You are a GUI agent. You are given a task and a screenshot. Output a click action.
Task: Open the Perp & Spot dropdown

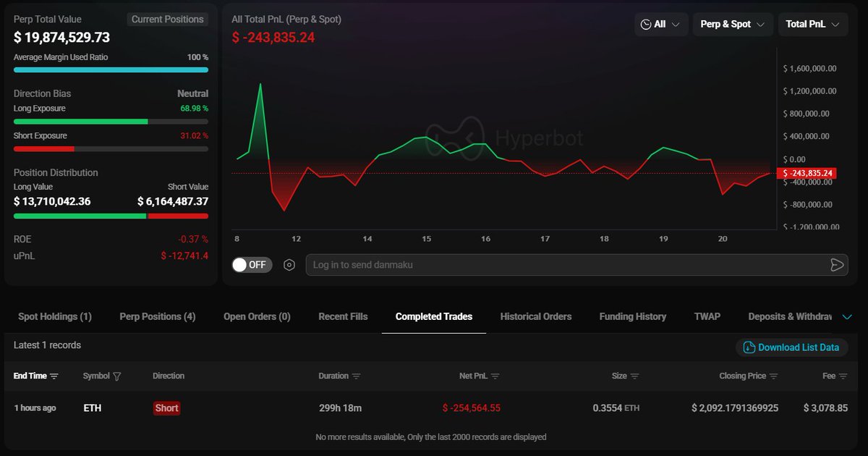click(x=732, y=25)
